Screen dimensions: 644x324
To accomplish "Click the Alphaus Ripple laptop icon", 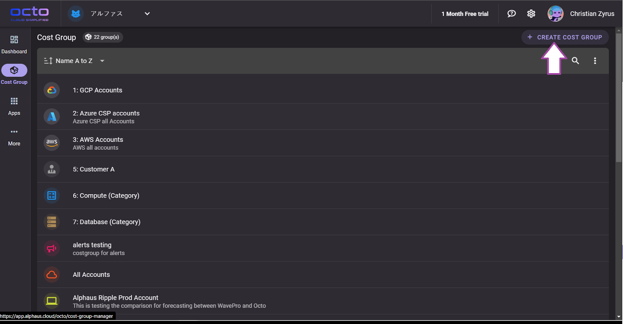I will point(52,301).
